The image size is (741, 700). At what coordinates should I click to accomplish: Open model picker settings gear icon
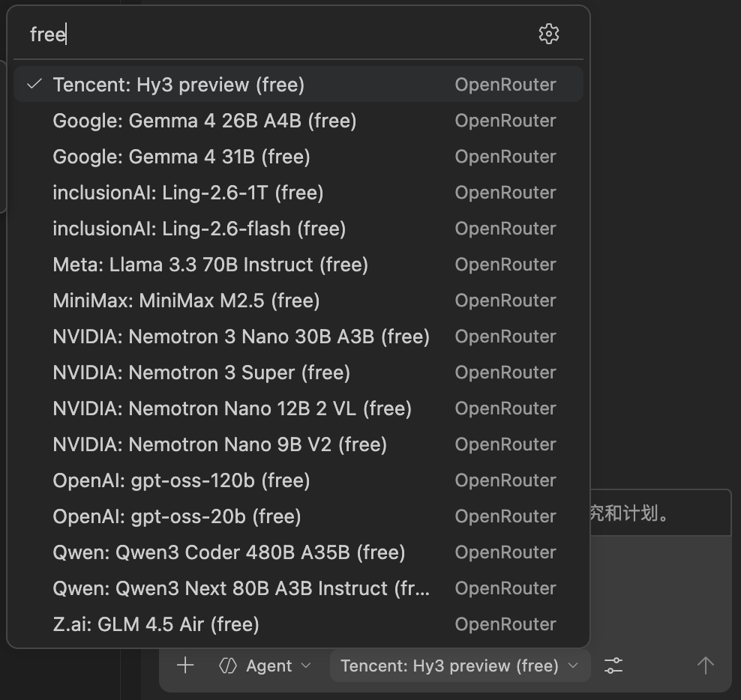pos(548,34)
